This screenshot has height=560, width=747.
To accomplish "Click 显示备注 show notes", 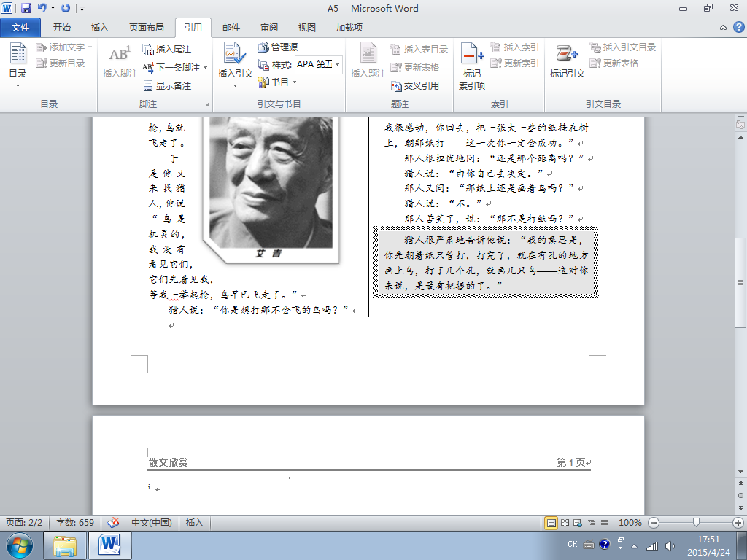I will point(167,86).
